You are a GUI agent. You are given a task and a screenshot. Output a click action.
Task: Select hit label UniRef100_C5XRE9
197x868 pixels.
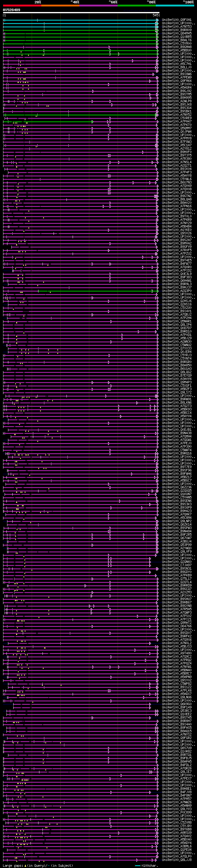(177, 118)
